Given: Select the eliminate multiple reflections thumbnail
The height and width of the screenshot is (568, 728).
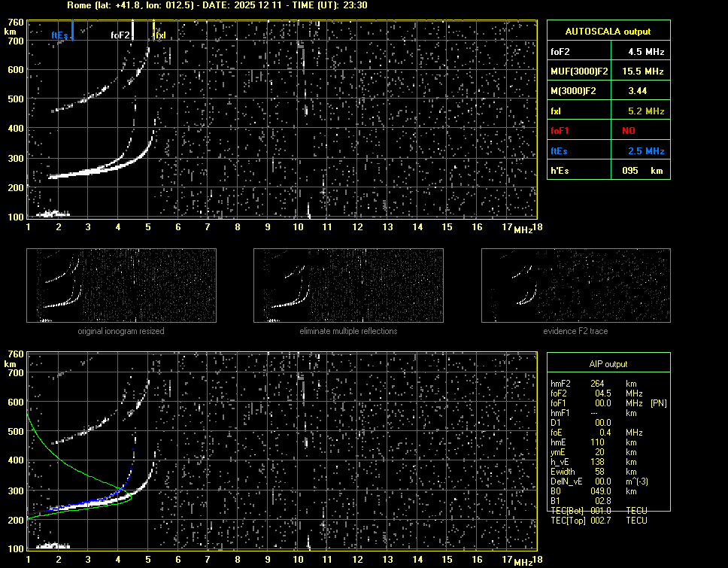Looking at the screenshot, I should coord(348,286).
